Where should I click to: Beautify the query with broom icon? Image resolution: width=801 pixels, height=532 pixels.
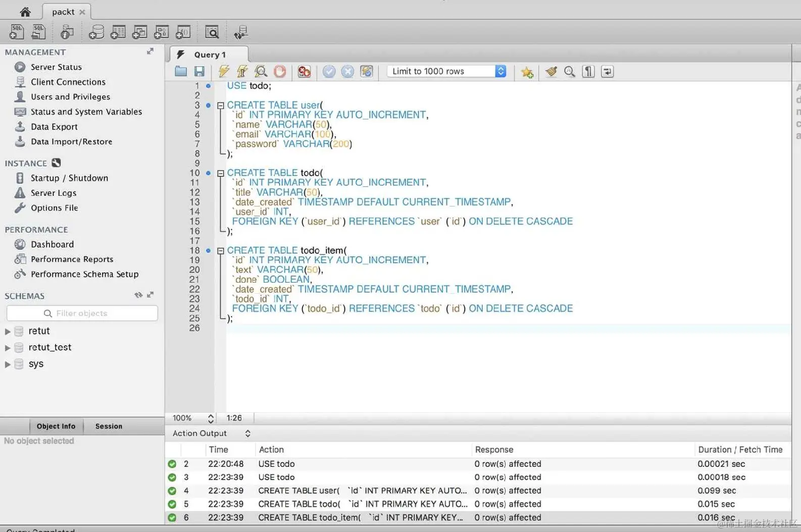(x=551, y=71)
